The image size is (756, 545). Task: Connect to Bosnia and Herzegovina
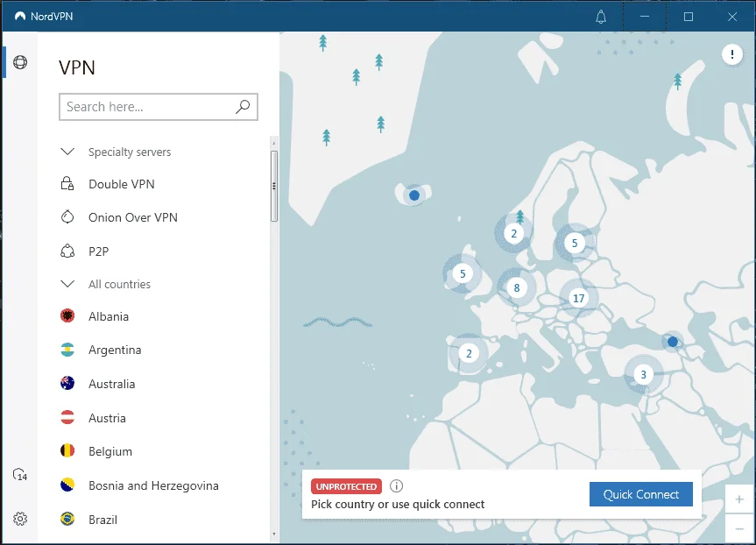point(153,485)
